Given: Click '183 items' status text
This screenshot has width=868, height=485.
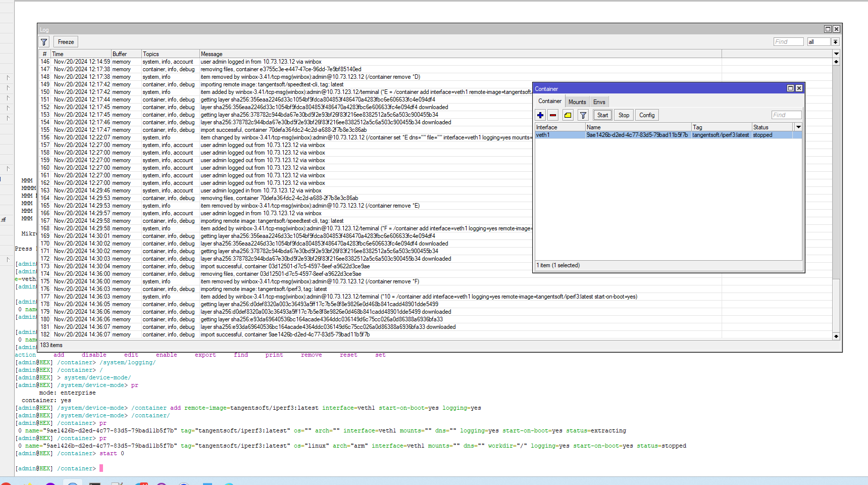Looking at the screenshot, I should coord(51,345).
